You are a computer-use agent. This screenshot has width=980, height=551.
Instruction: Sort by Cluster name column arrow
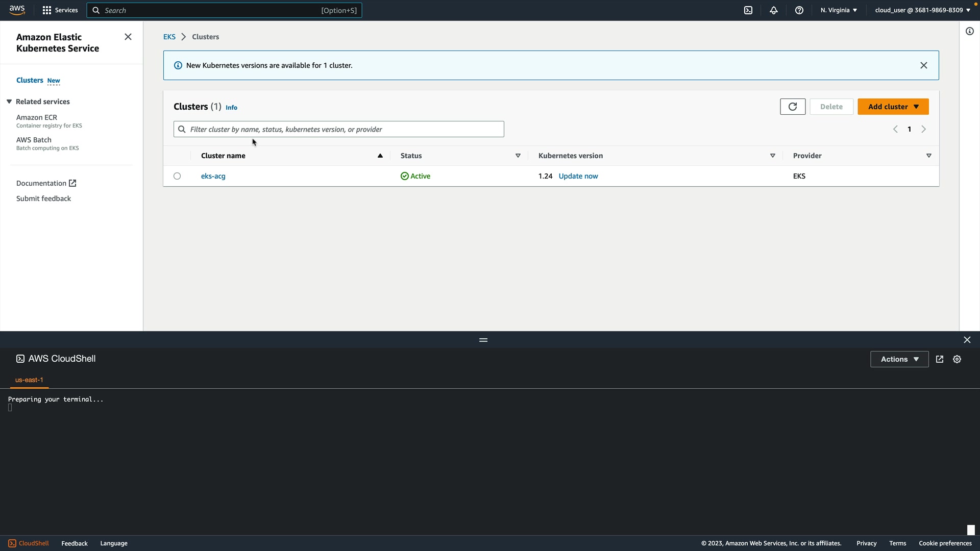tap(380, 156)
